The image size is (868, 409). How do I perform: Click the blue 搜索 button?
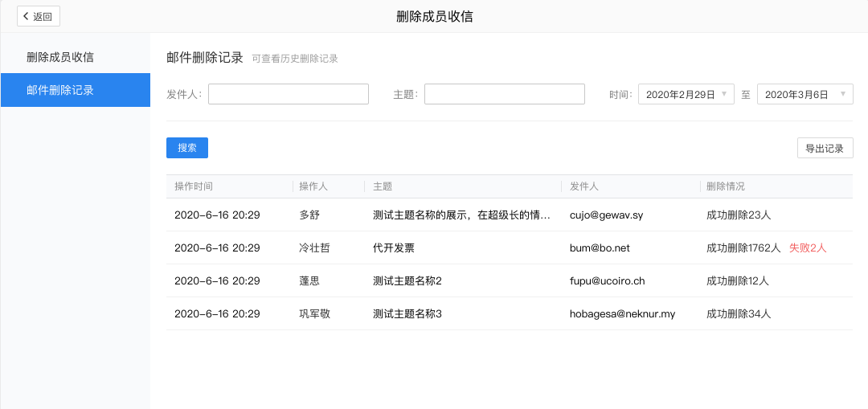[x=187, y=148]
